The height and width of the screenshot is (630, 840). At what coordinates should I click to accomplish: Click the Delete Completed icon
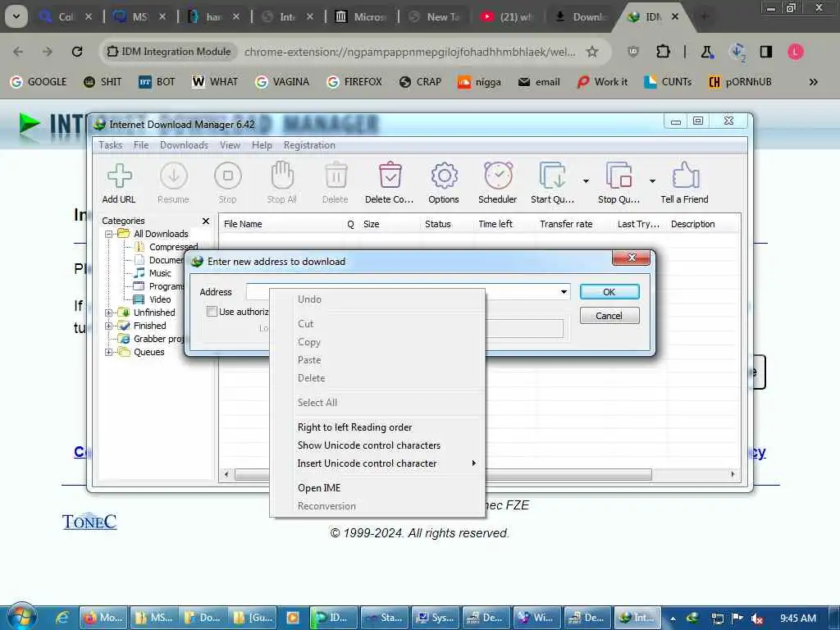pos(390,176)
